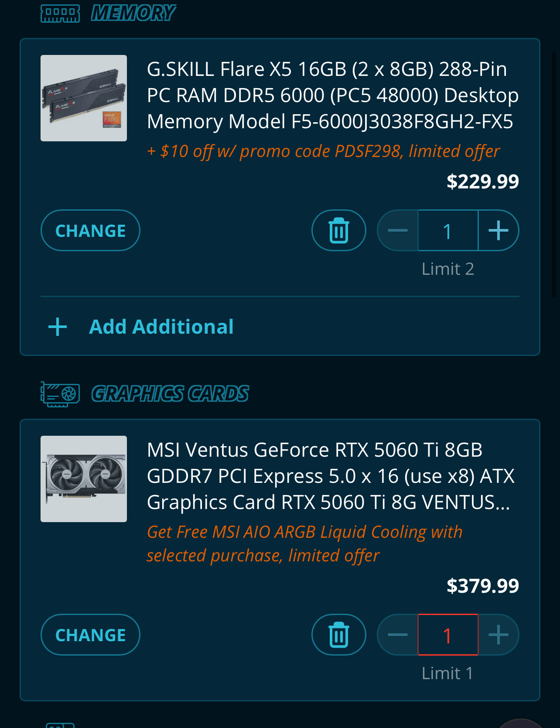Focus the memory quantity input field
The height and width of the screenshot is (728, 560).
448,230
